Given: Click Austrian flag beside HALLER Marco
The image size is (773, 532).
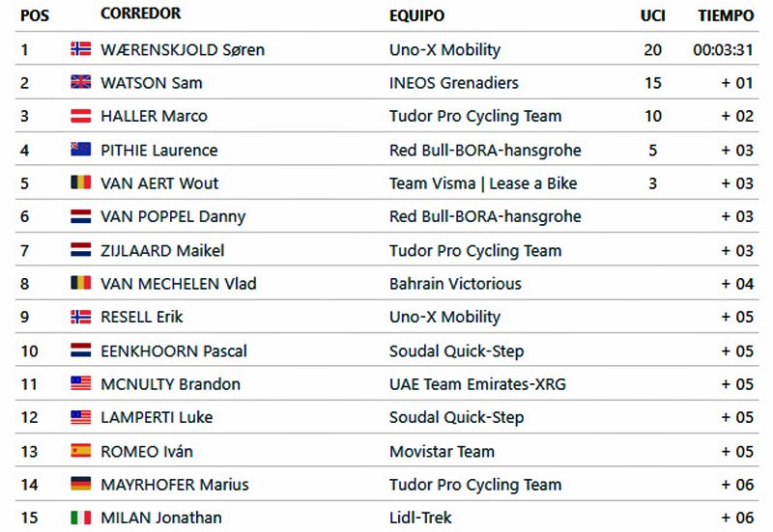Looking at the screenshot, I should (x=81, y=116).
